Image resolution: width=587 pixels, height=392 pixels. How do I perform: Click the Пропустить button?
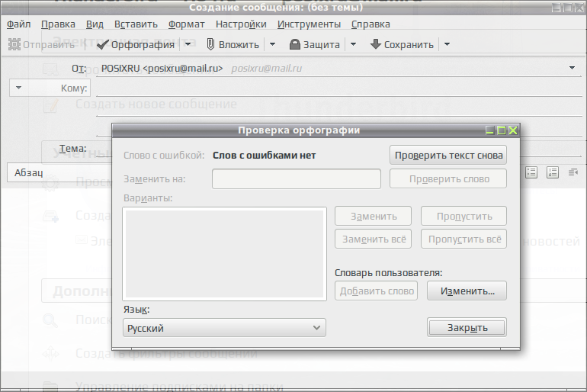pyautogui.click(x=464, y=217)
